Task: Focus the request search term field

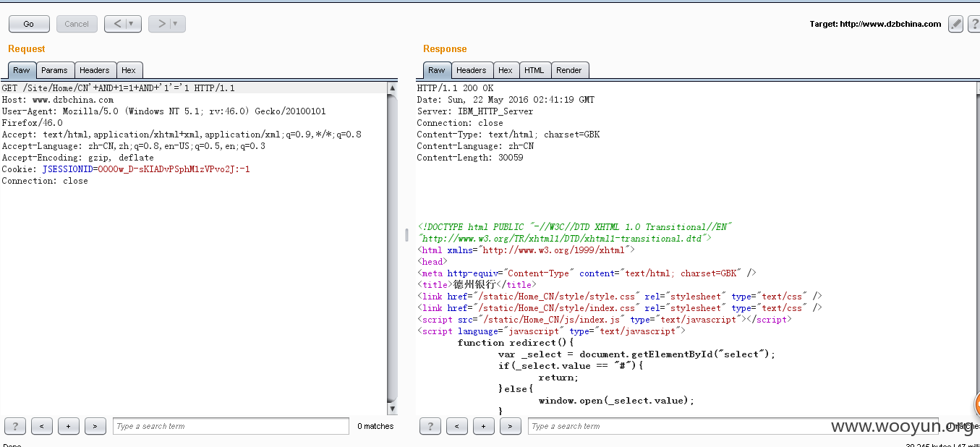Action: [x=231, y=426]
